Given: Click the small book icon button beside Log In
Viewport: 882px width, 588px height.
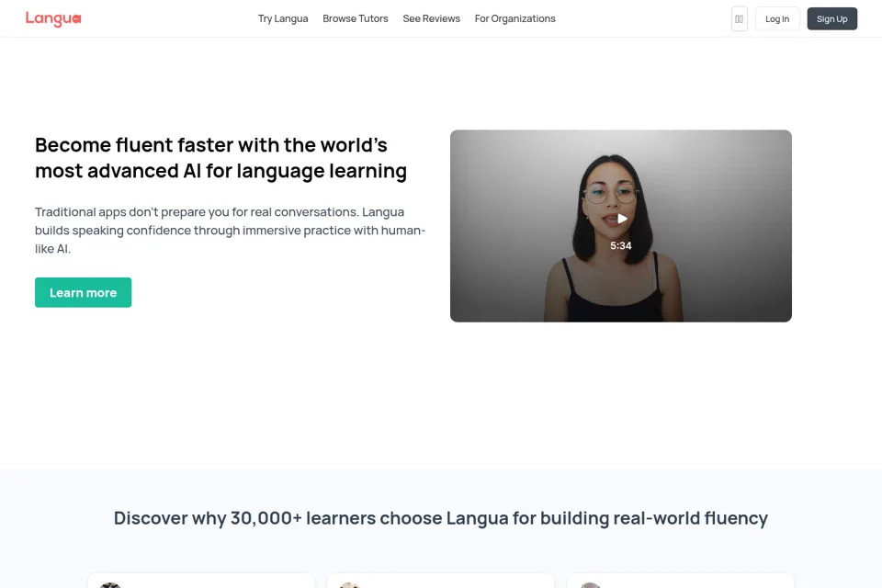Looking at the screenshot, I should point(739,19).
